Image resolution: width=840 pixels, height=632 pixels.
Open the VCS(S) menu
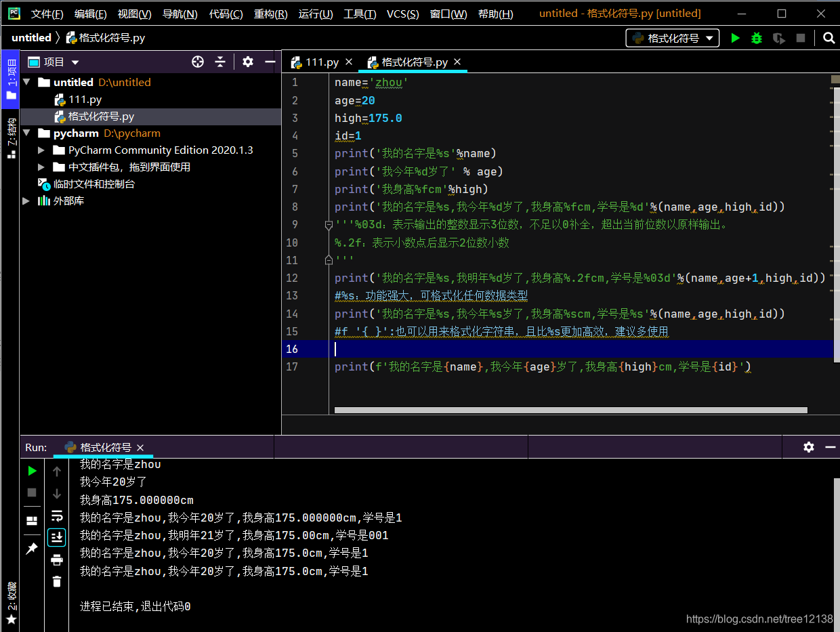402,14
